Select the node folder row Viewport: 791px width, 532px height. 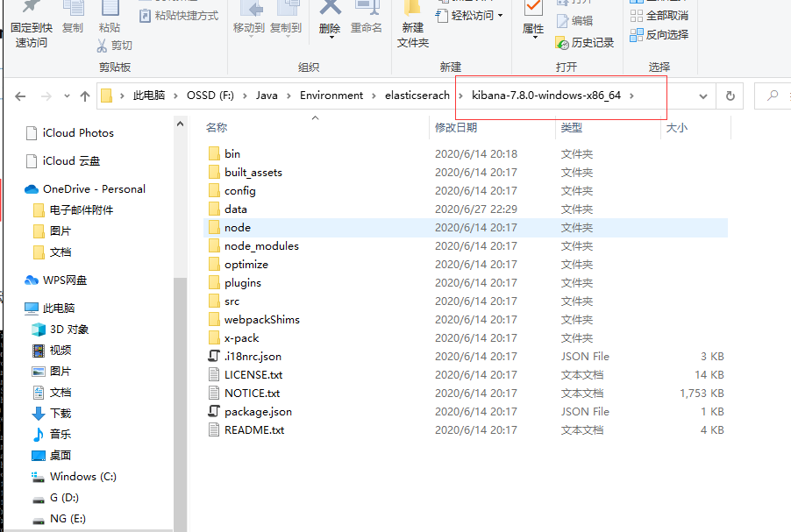[465, 227]
